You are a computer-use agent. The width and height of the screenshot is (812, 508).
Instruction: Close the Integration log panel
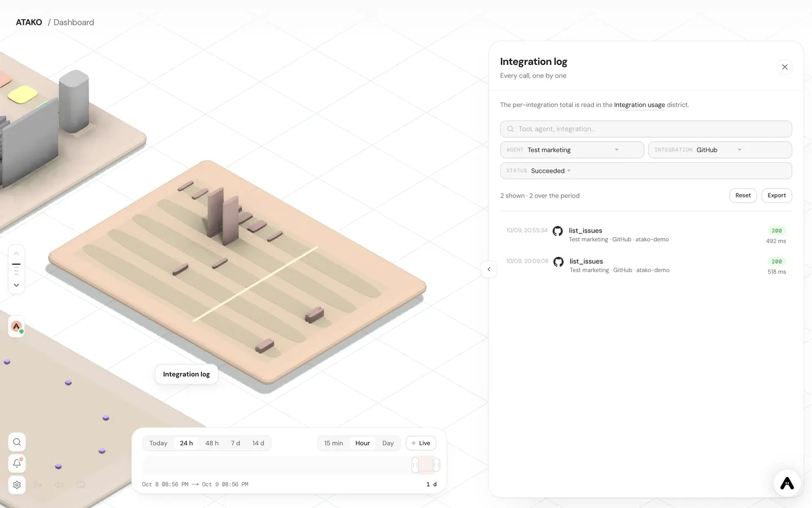784,67
